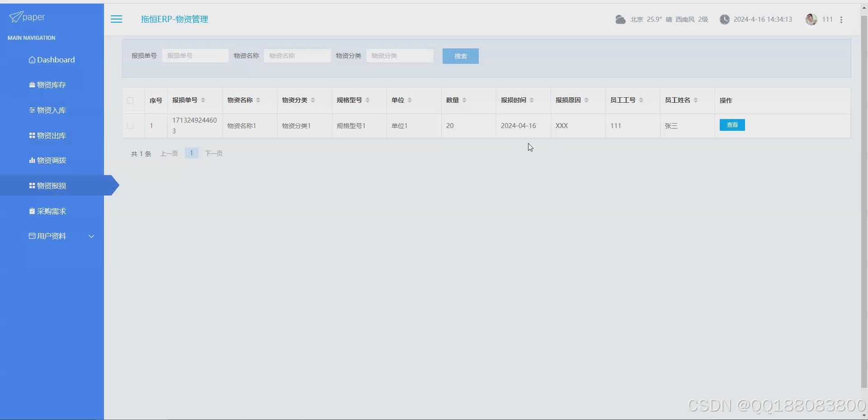Viewport: 868px width, 420px height.
Task: Click inside the 报损单号 input field
Action: click(194, 55)
